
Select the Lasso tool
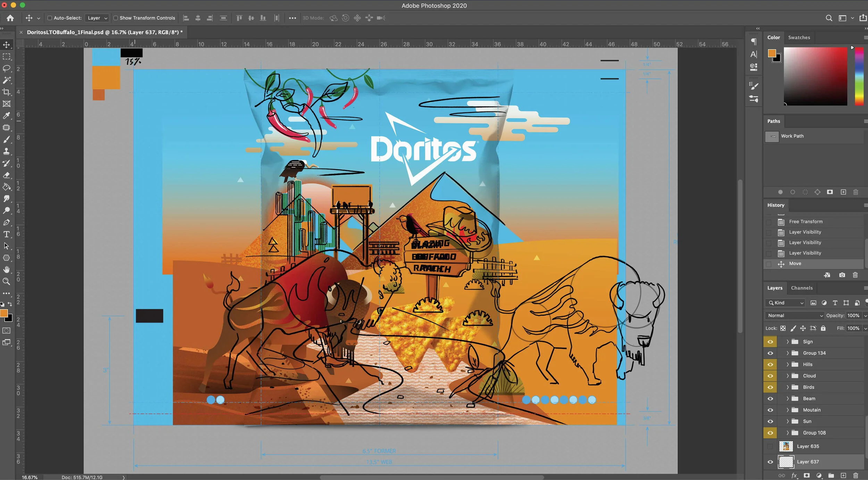tap(7, 68)
